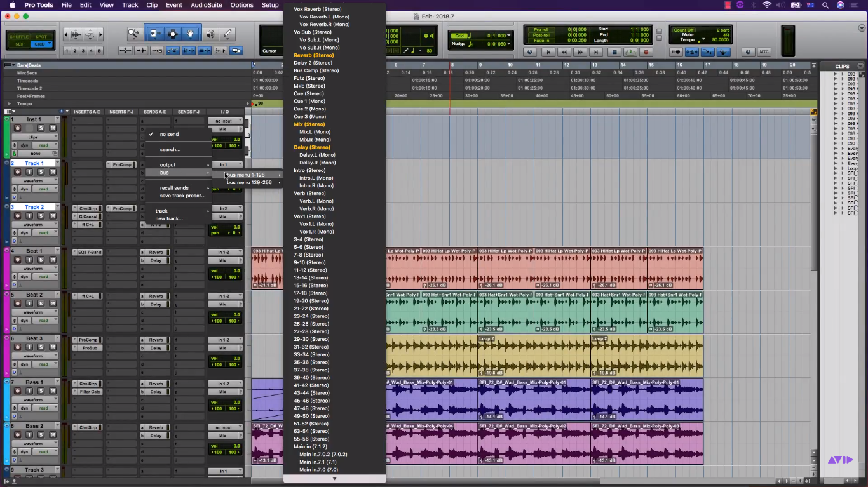
Task: Solo the Inst 1 track
Action: (x=41, y=127)
